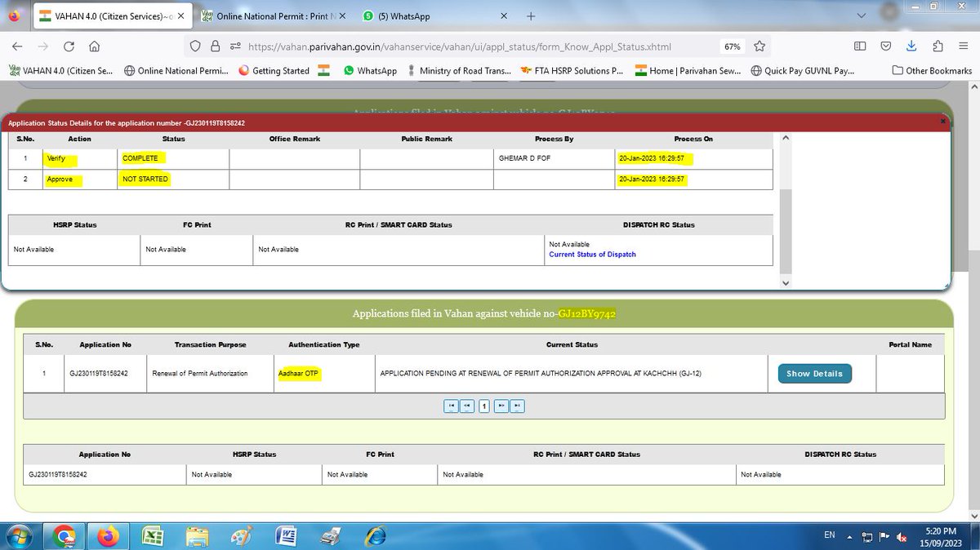The height and width of the screenshot is (550, 980).
Task: Open the Firefox extensions menu
Action: pyautogui.click(x=938, y=47)
